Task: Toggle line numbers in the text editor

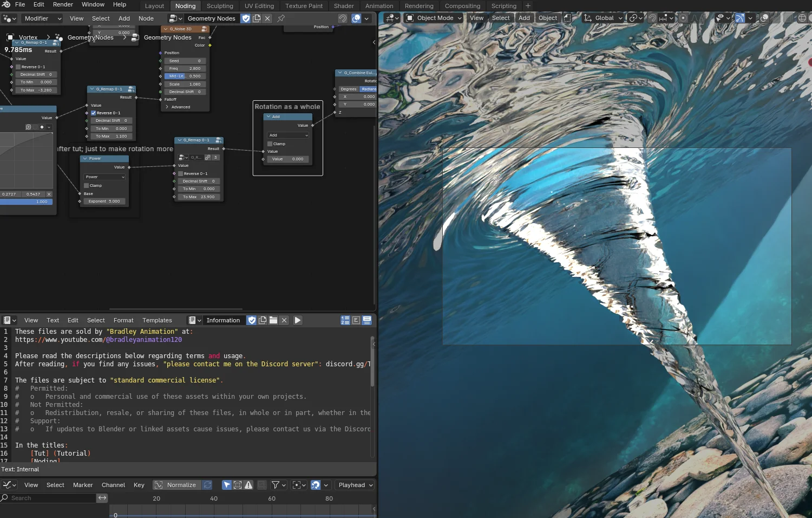Action: coord(345,320)
